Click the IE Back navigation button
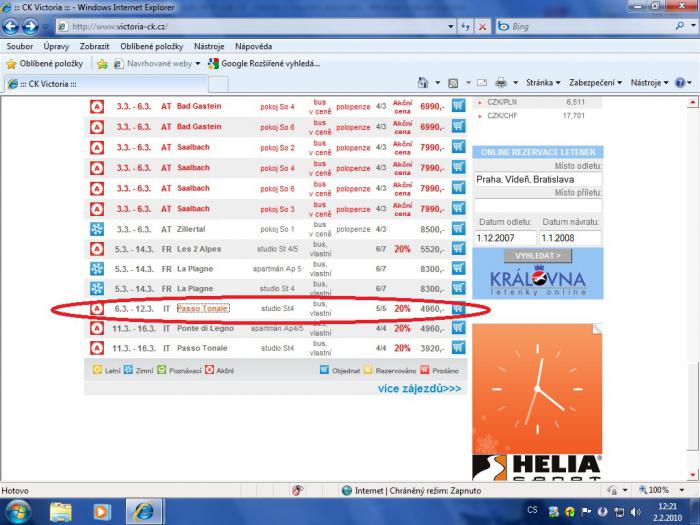This screenshot has height=525, width=700. click(11, 26)
